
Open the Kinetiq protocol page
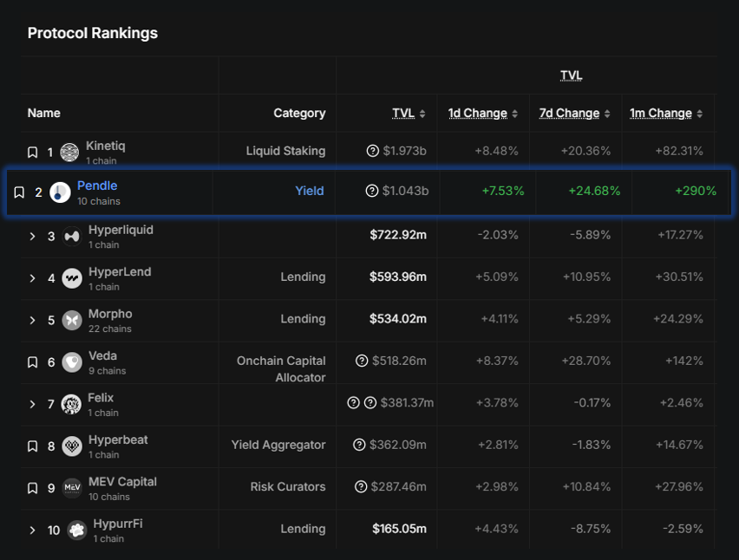point(106,146)
